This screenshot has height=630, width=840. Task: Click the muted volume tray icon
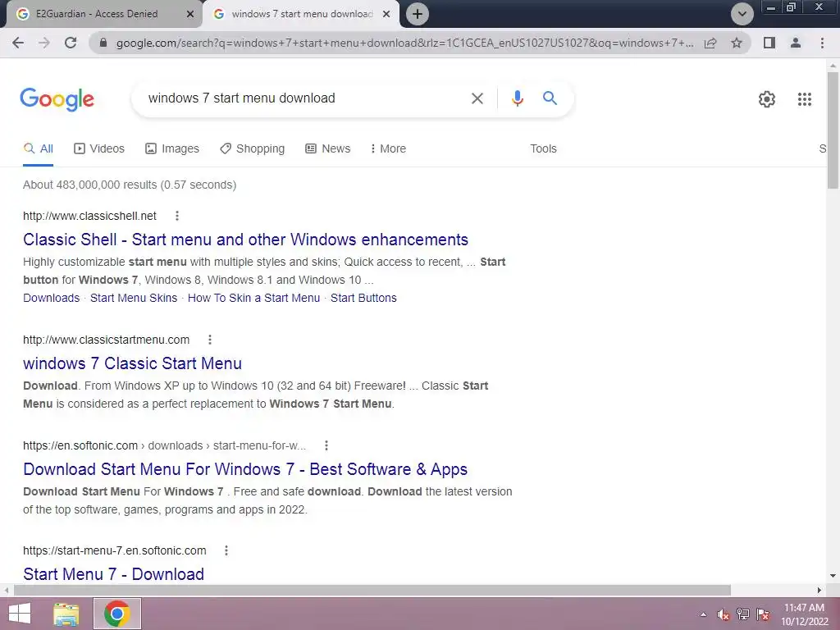724,614
